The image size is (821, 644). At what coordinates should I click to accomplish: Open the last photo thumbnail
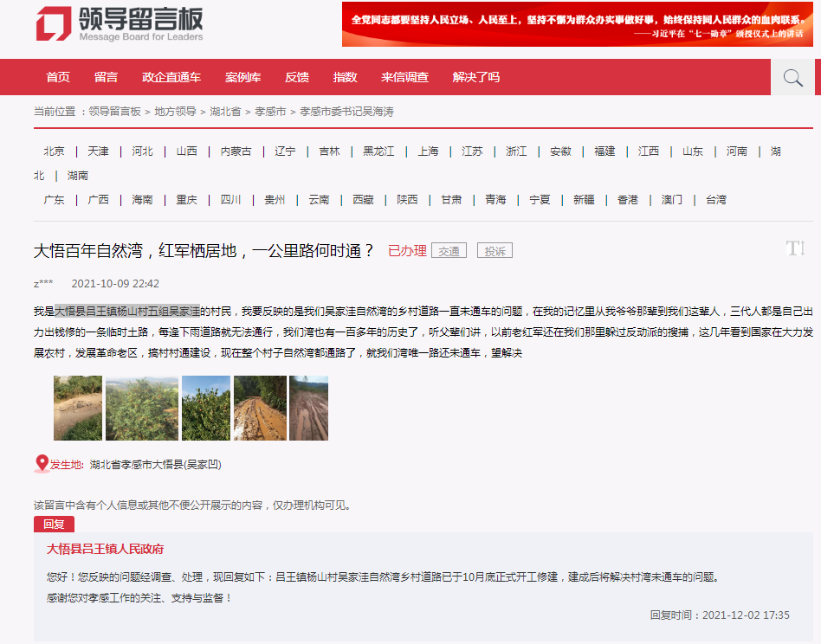308,408
